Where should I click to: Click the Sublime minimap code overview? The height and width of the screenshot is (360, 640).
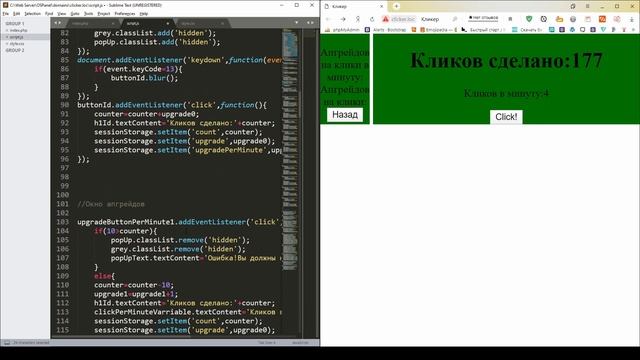[x=290, y=149]
